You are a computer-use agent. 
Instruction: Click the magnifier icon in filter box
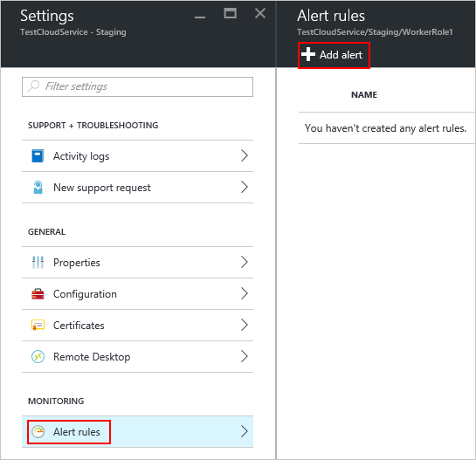click(33, 86)
